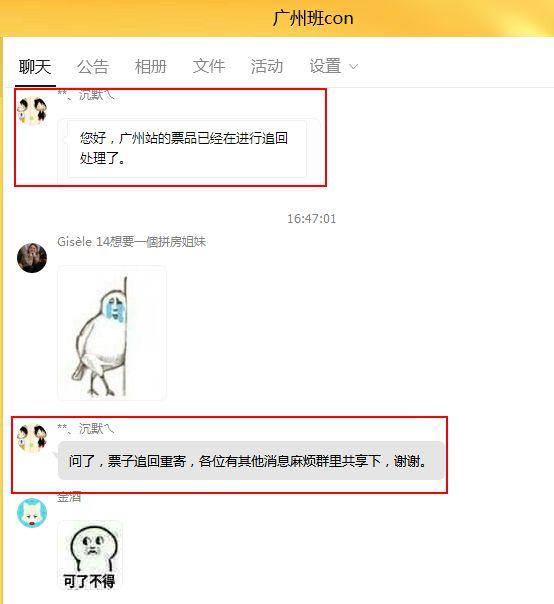This screenshot has width=554, height=604.
Task: Click 沉默 avatar beside 票子追回 message
Action: [x=32, y=437]
